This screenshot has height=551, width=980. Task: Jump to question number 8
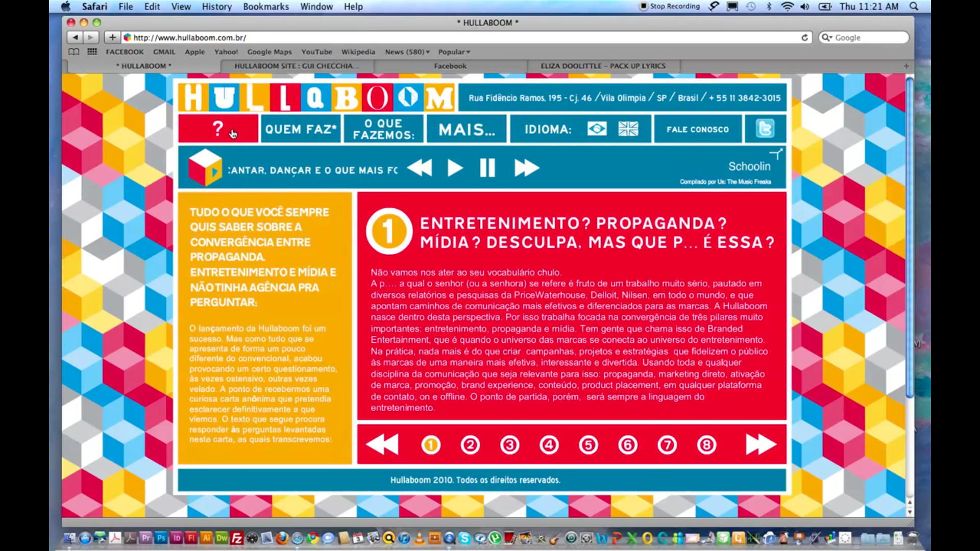(x=706, y=445)
